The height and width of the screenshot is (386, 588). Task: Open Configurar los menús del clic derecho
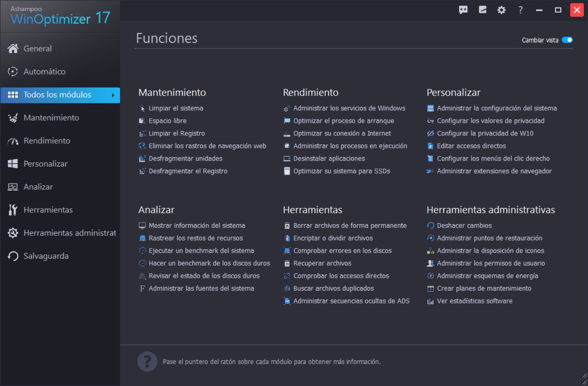coord(493,158)
